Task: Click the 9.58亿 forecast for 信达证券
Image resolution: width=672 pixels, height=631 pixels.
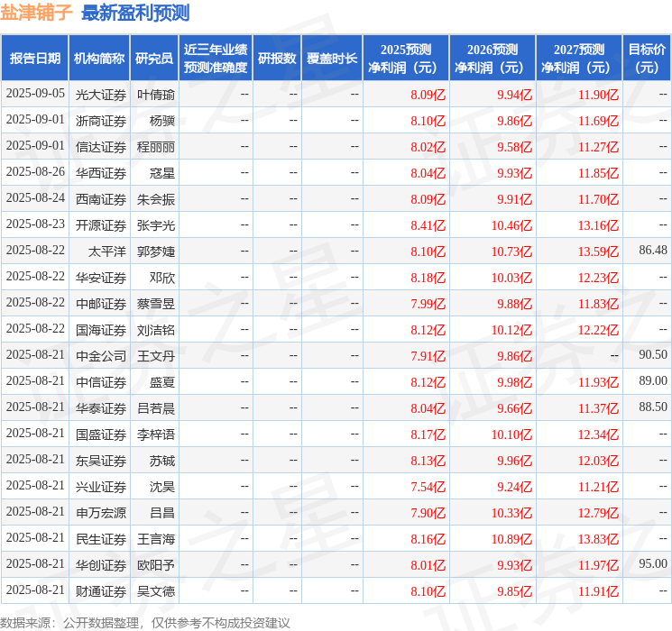Action: (x=514, y=147)
